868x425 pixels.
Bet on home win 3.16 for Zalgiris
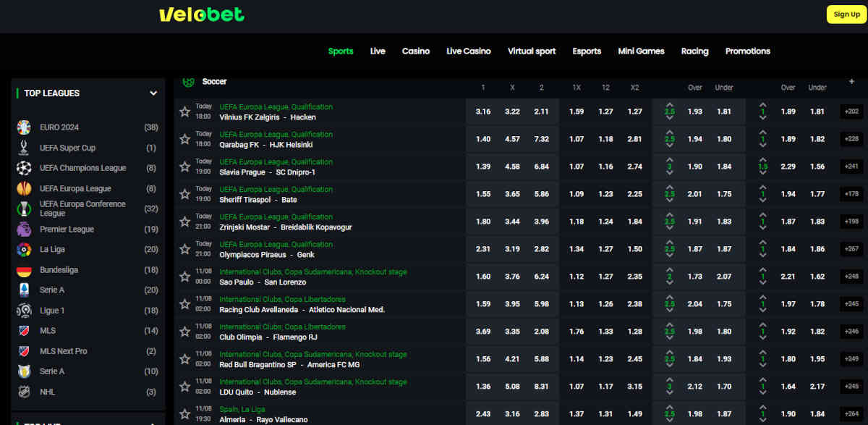[483, 111]
